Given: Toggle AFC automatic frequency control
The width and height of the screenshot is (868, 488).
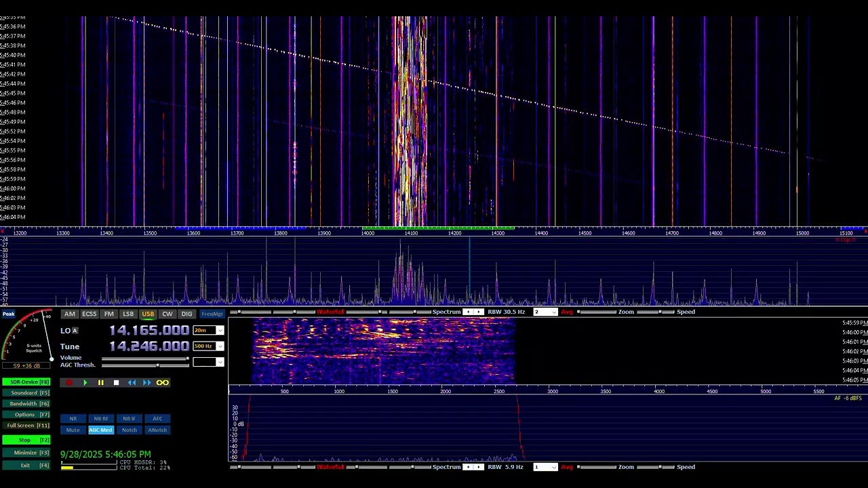Looking at the screenshot, I should coord(157,419).
